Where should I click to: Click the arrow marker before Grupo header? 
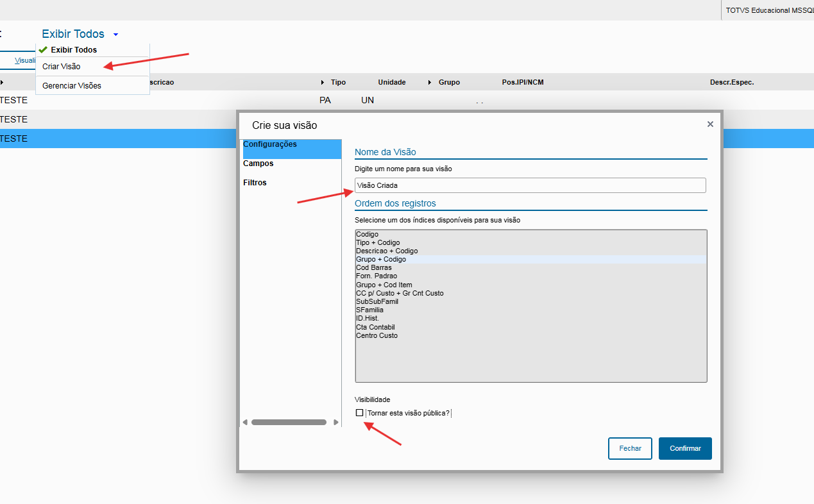(x=430, y=83)
